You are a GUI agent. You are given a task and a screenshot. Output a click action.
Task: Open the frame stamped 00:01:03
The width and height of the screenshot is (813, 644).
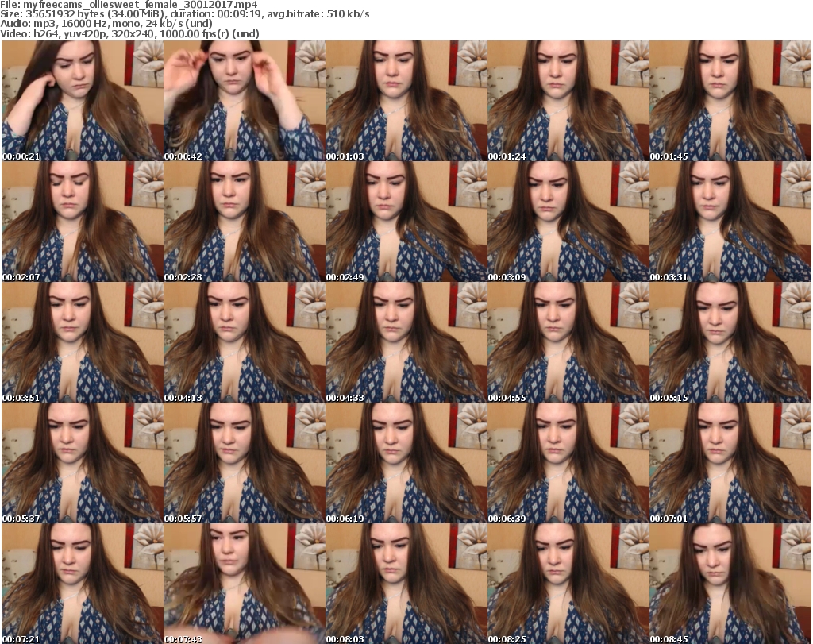tap(406, 101)
